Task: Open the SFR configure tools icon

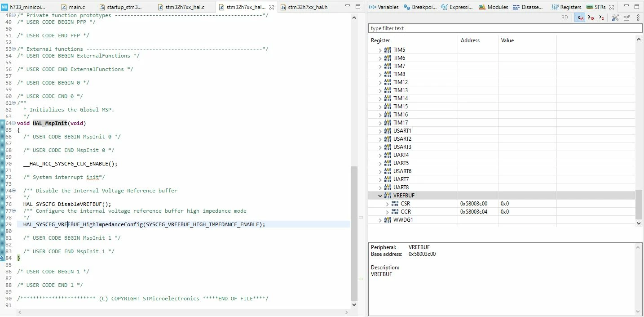Action: click(615, 18)
